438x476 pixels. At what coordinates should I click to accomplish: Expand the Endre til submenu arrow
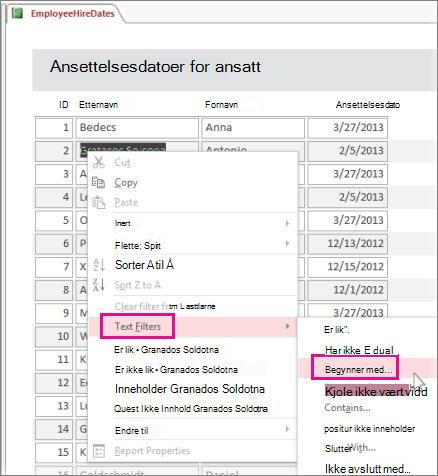(x=287, y=429)
